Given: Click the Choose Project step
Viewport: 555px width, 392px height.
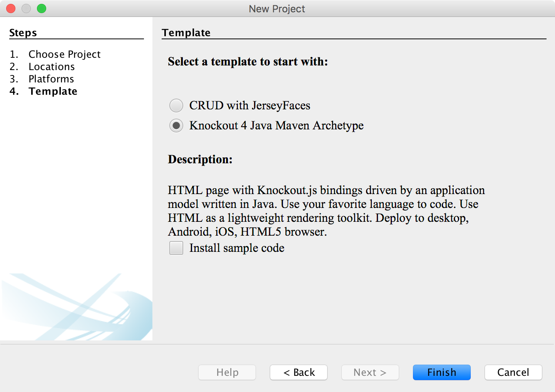Looking at the screenshot, I should [x=64, y=54].
